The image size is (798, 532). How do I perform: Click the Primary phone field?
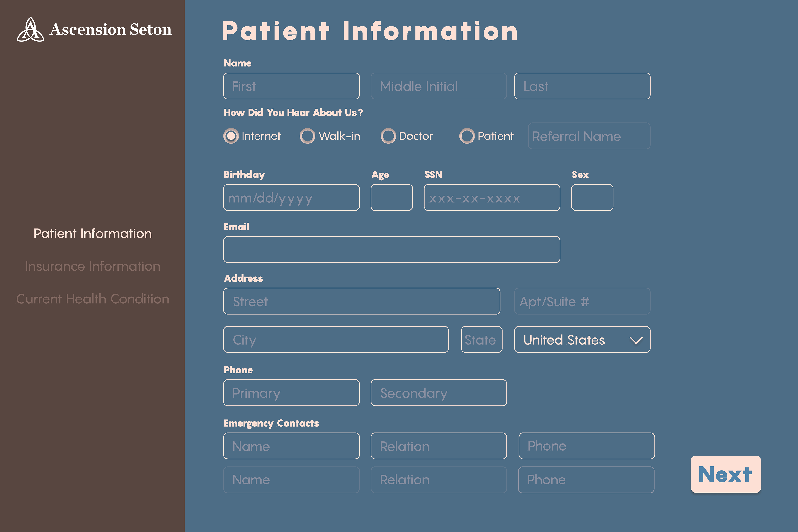tap(291, 393)
